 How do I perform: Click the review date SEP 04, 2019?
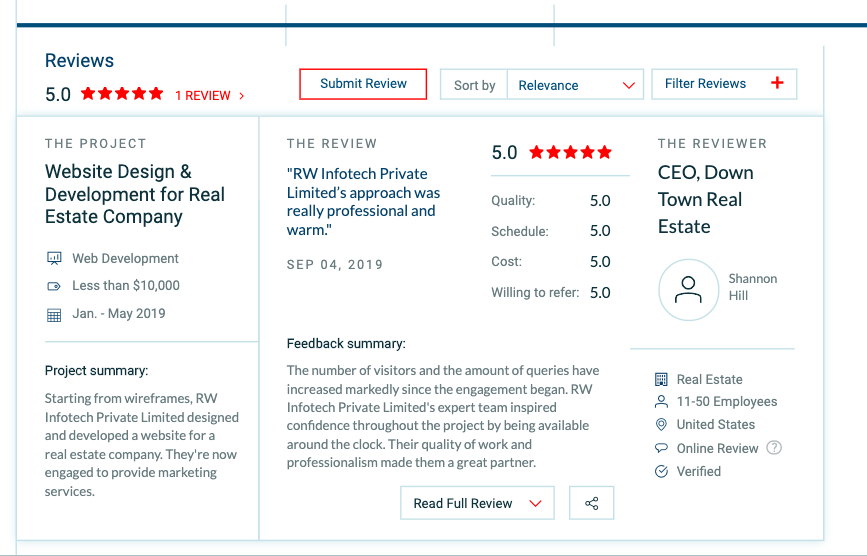335,265
